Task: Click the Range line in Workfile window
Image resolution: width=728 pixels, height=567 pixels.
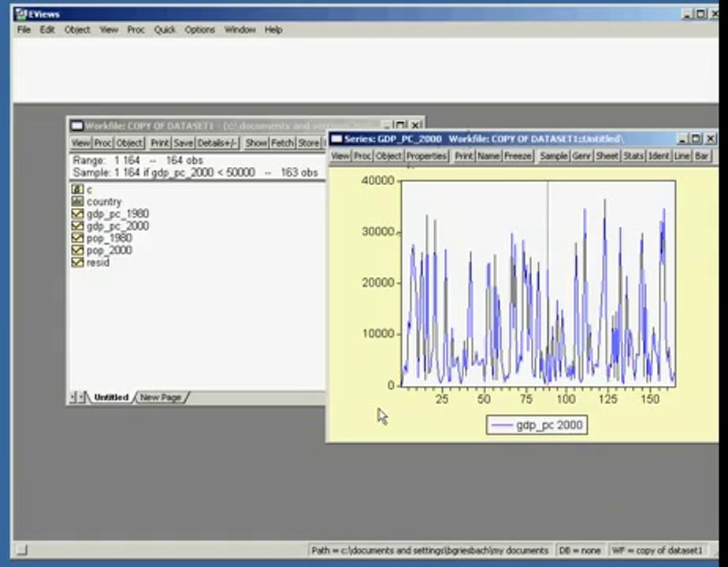Action: (x=138, y=161)
